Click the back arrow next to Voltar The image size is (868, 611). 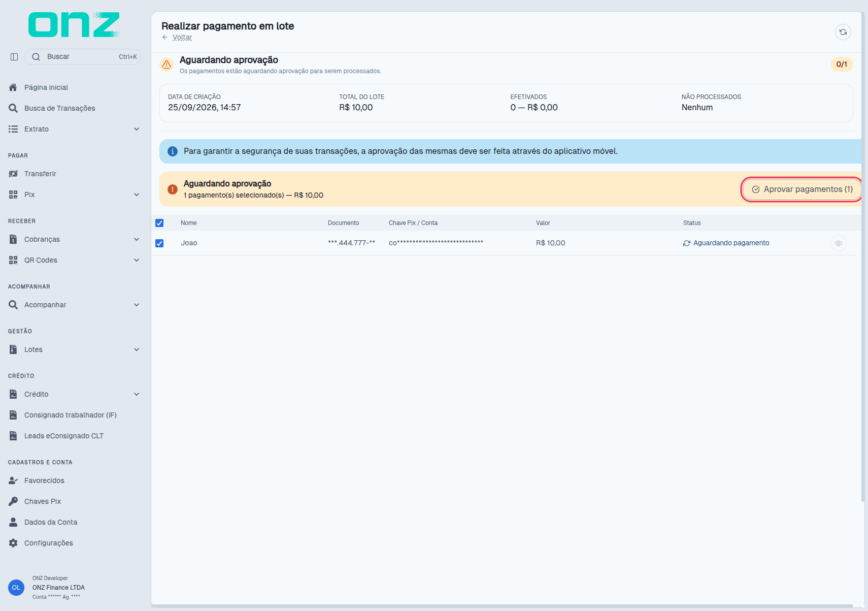(165, 37)
